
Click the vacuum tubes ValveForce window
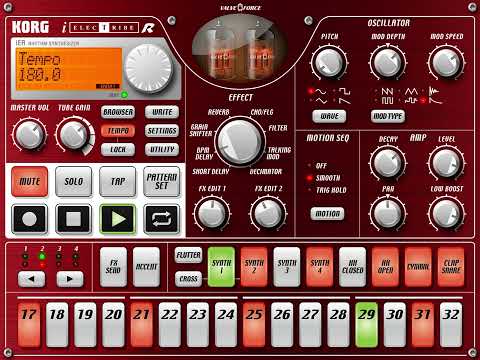(240, 48)
